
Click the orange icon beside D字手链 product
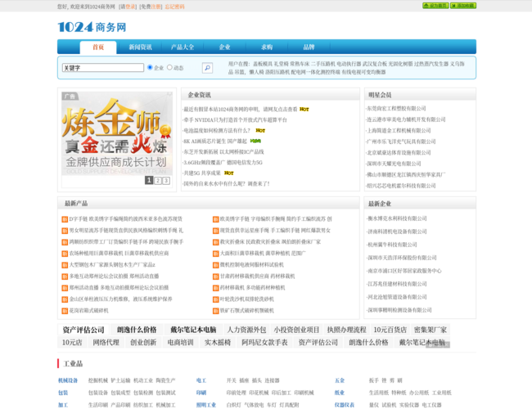pyautogui.click(x=65, y=219)
